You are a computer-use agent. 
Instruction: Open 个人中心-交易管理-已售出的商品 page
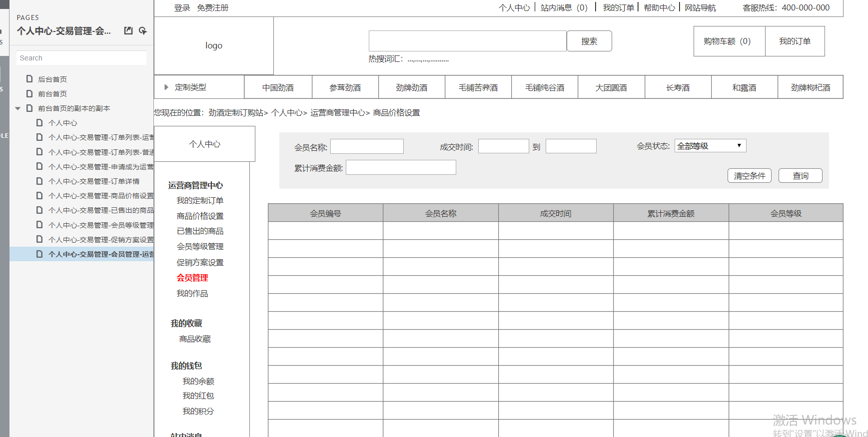[101, 210]
